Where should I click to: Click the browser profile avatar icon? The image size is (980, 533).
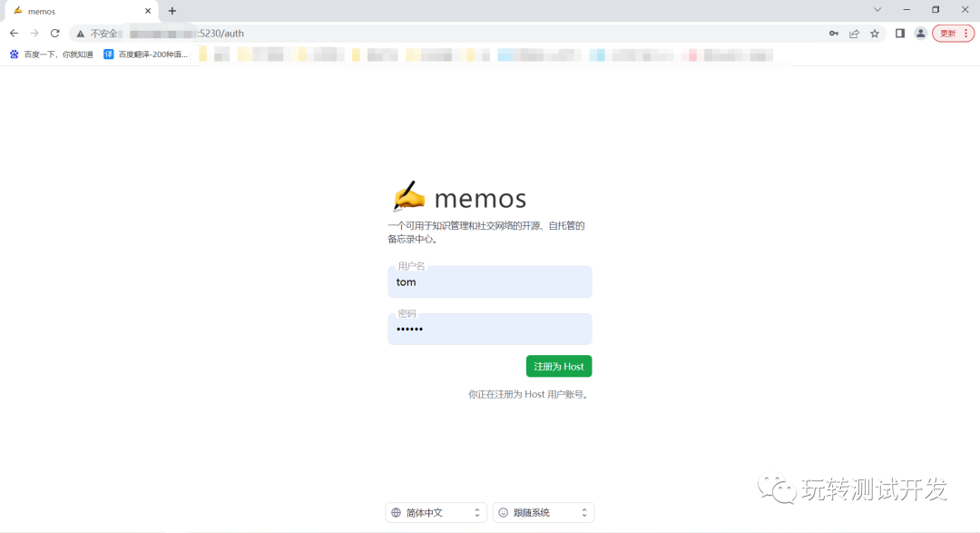(x=920, y=33)
